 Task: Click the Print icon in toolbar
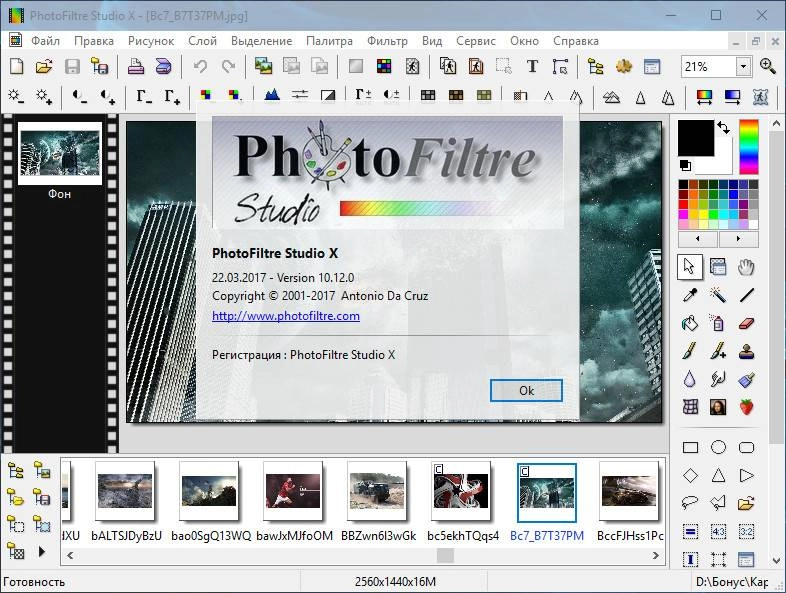[135, 67]
